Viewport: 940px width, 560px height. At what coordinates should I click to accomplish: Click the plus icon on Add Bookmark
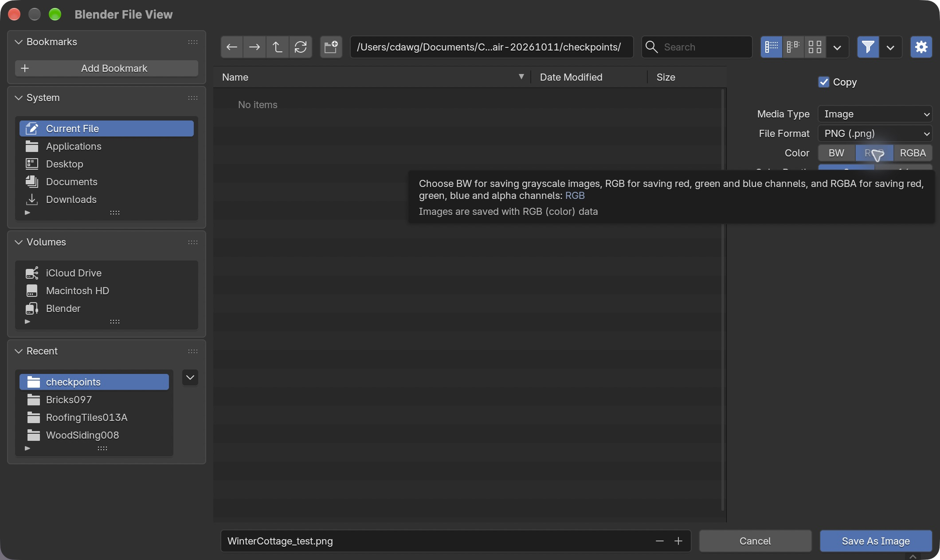[x=25, y=68]
